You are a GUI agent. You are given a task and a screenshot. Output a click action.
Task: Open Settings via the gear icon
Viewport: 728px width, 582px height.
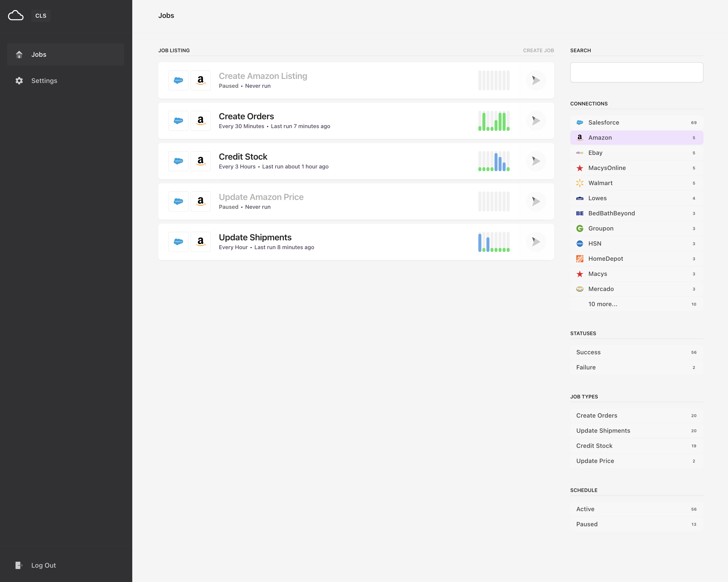19,81
